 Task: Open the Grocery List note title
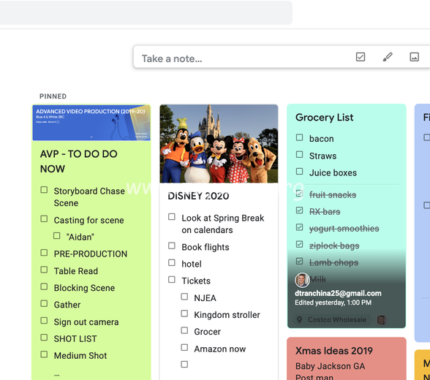coord(324,117)
